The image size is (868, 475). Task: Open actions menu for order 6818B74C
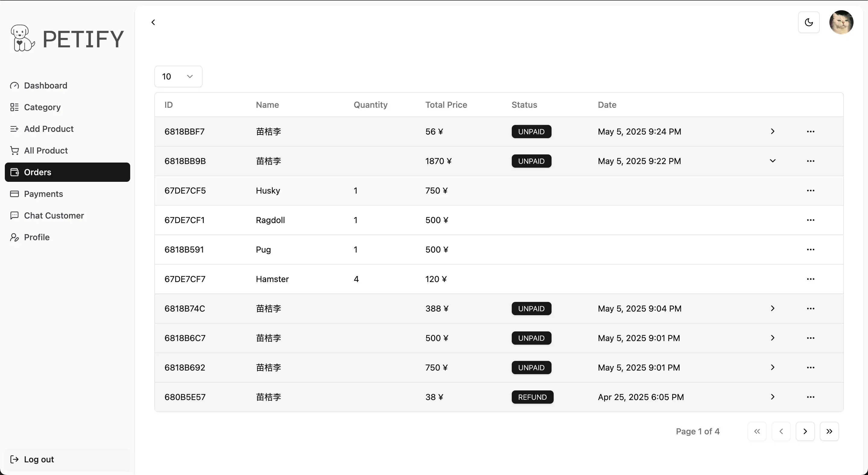[810, 308]
